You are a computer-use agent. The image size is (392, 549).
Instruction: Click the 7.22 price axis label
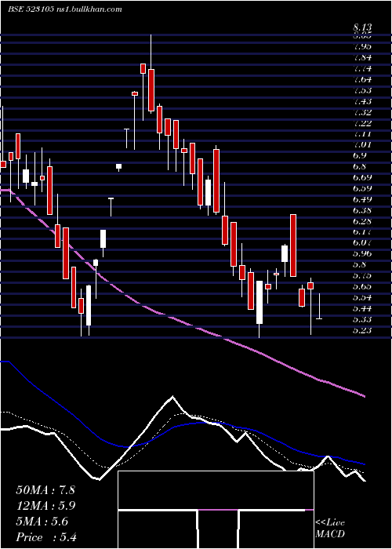point(362,123)
